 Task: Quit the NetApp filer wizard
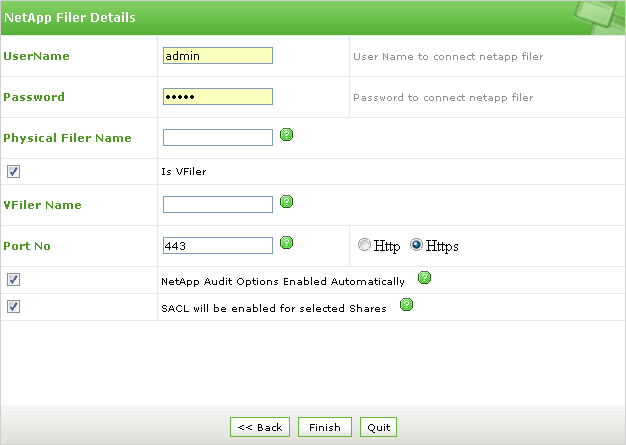(378, 427)
